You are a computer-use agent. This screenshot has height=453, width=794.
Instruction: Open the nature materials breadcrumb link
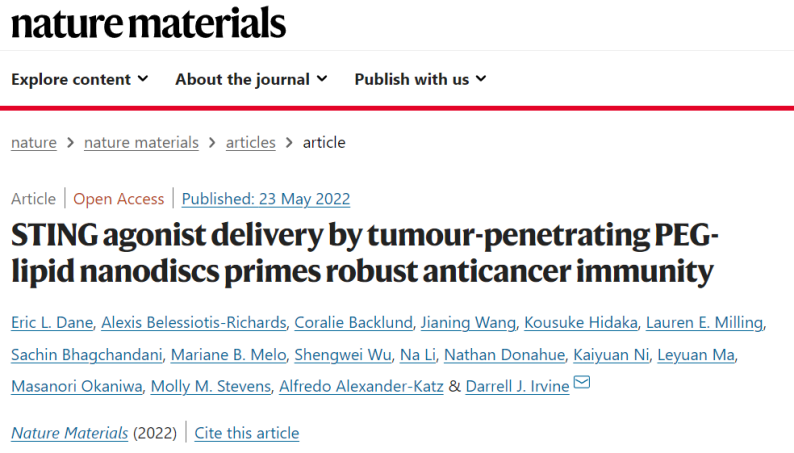[141, 143]
